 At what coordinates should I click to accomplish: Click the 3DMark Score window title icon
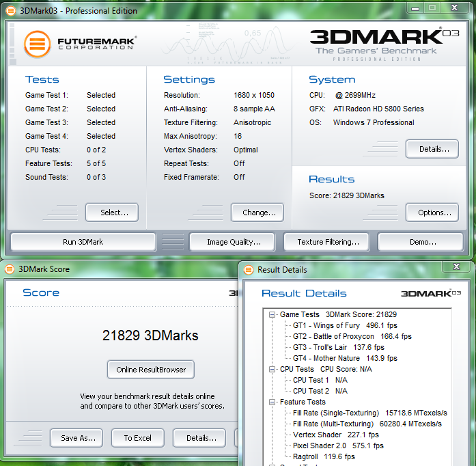[10, 269]
